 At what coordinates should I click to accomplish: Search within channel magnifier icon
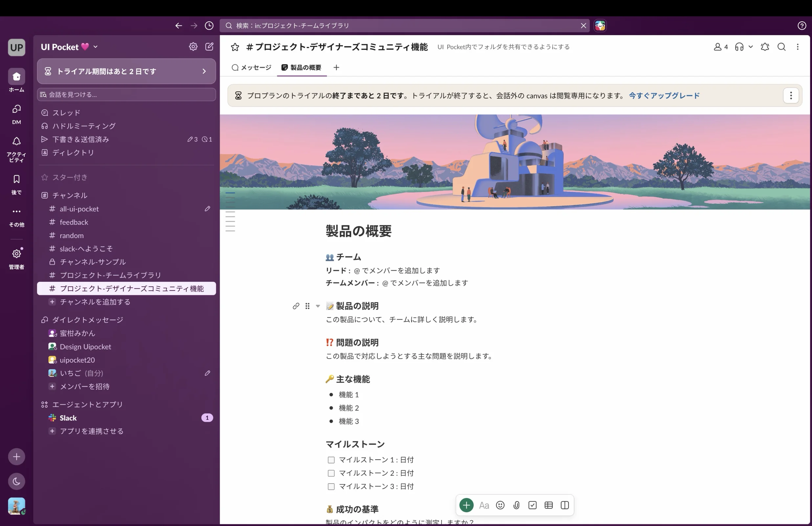click(x=782, y=47)
